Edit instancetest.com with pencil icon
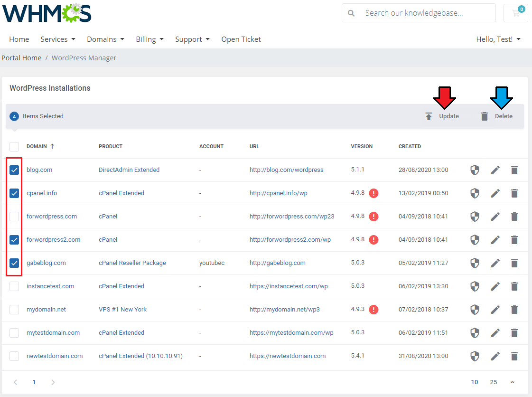This screenshot has width=532, height=397. click(495, 286)
